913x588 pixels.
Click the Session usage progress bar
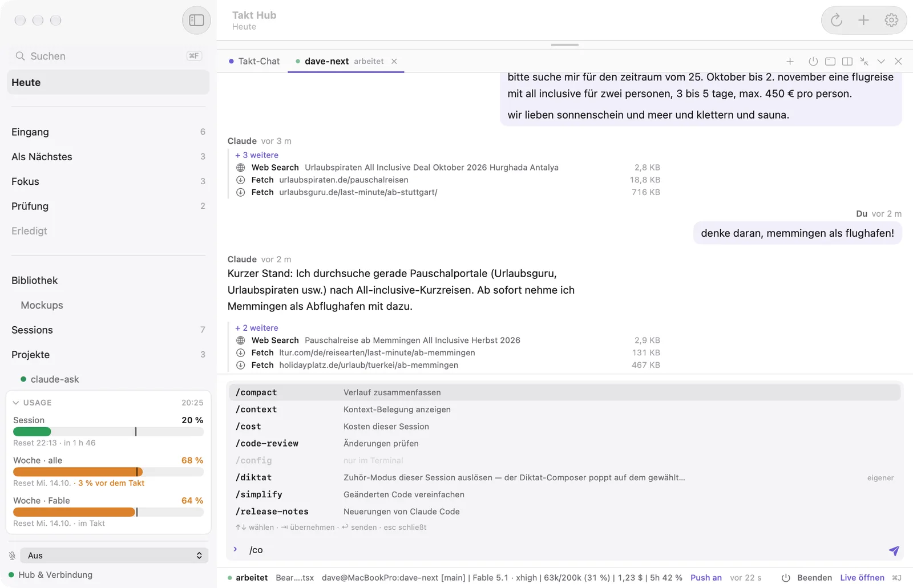coord(108,432)
